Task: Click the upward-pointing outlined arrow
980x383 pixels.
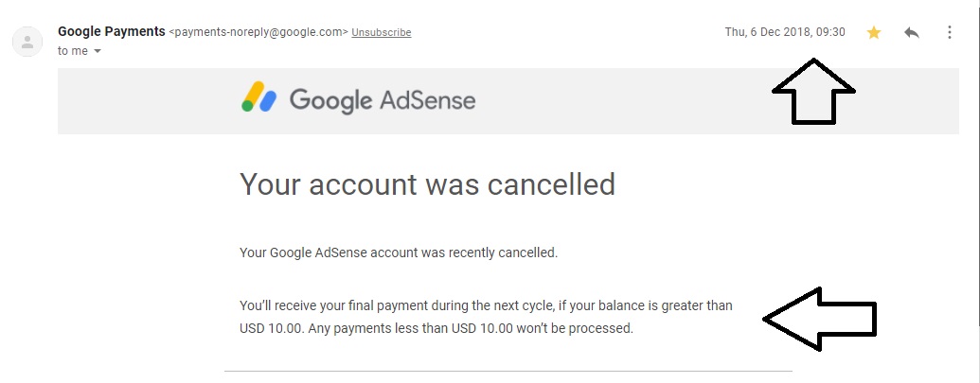Action: [x=813, y=91]
